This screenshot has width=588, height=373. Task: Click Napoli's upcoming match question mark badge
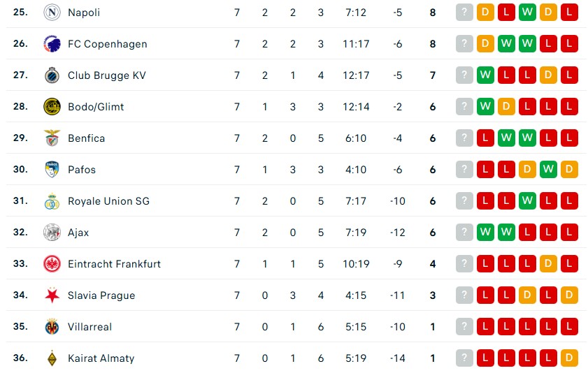click(464, 13)
